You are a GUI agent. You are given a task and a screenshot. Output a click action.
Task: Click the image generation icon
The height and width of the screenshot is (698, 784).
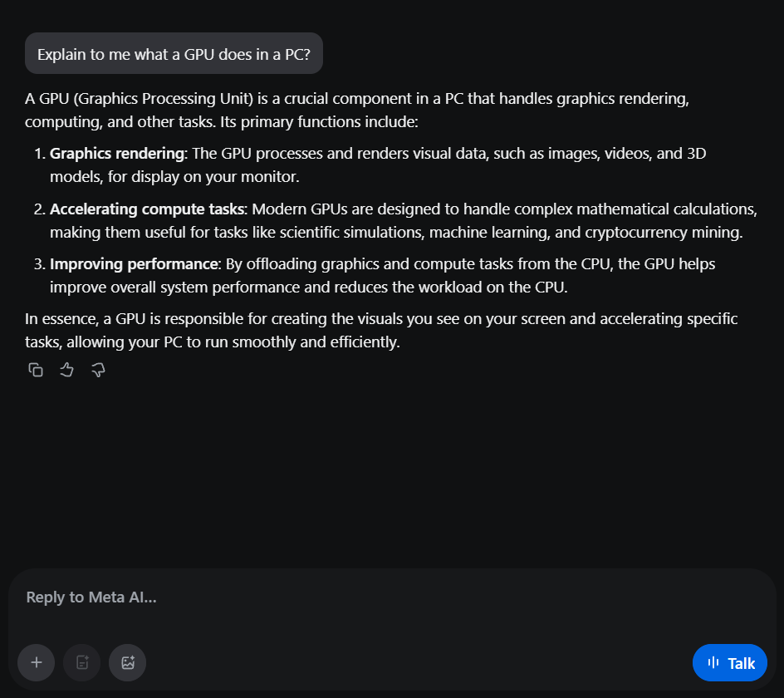[x=128, y=662]
